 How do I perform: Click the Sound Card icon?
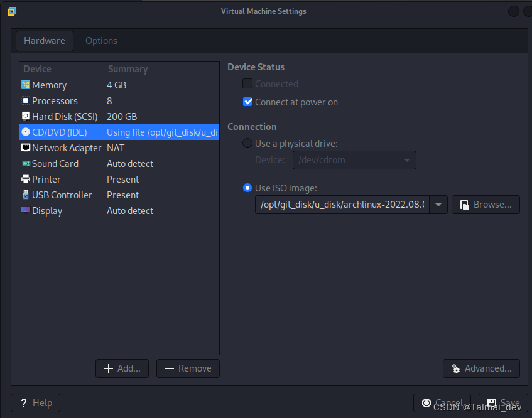point(26,164)
